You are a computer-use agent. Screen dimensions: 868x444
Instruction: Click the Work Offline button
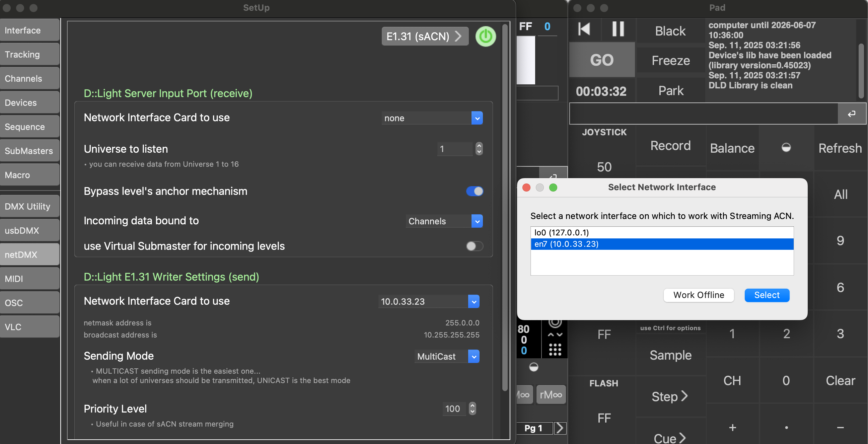(698, 295)
